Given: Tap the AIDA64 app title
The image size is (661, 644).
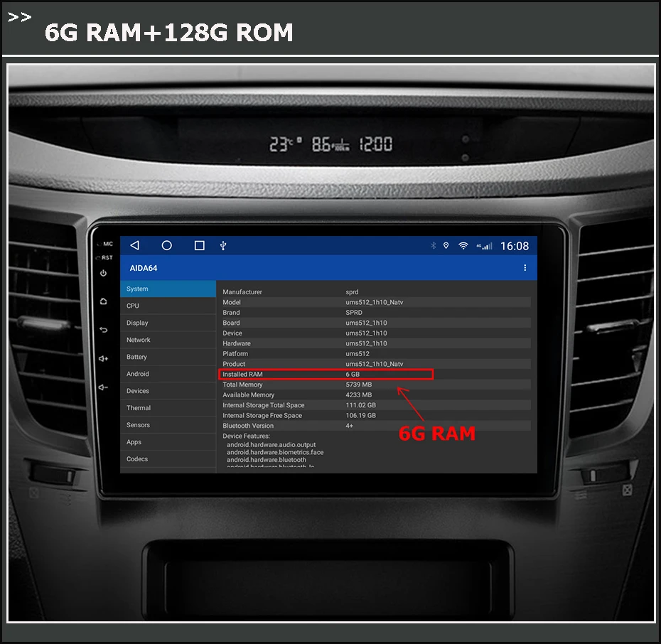Looking at the screenshot, I should coord(144,268).
